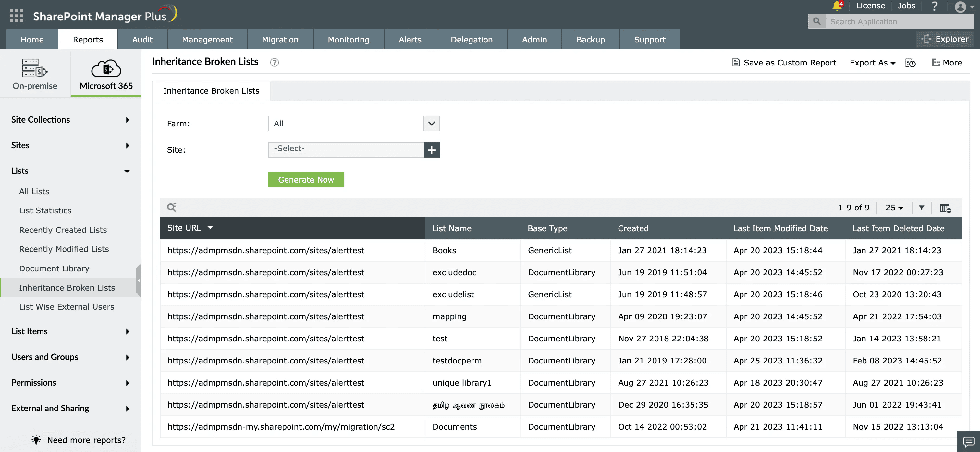This screenshot has height=452, width=980.
Task: Open the Explorer view button
Action: 945,39
